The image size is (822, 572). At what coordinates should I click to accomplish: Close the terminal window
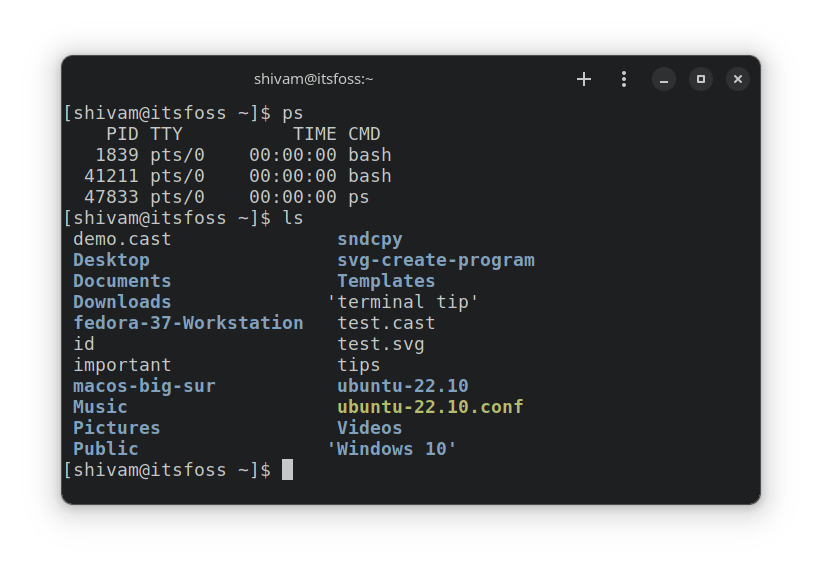click(737, 79)
